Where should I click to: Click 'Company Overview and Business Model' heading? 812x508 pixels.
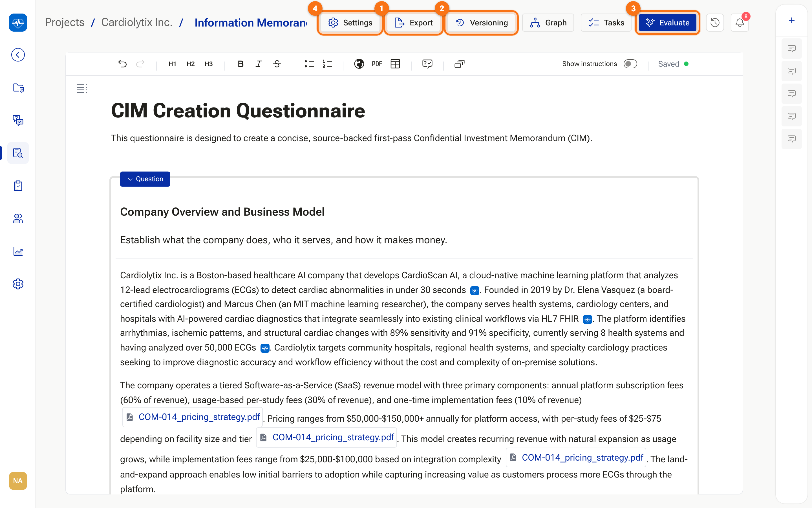222,212
